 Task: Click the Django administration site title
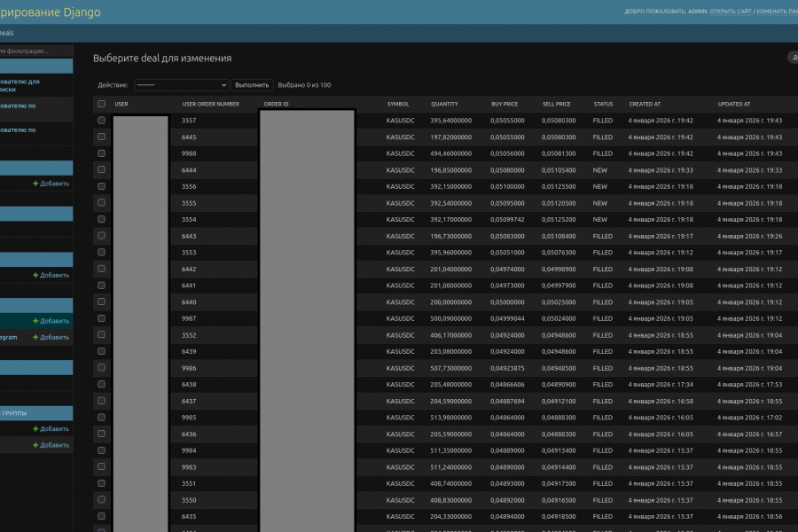tap(51, 12)
